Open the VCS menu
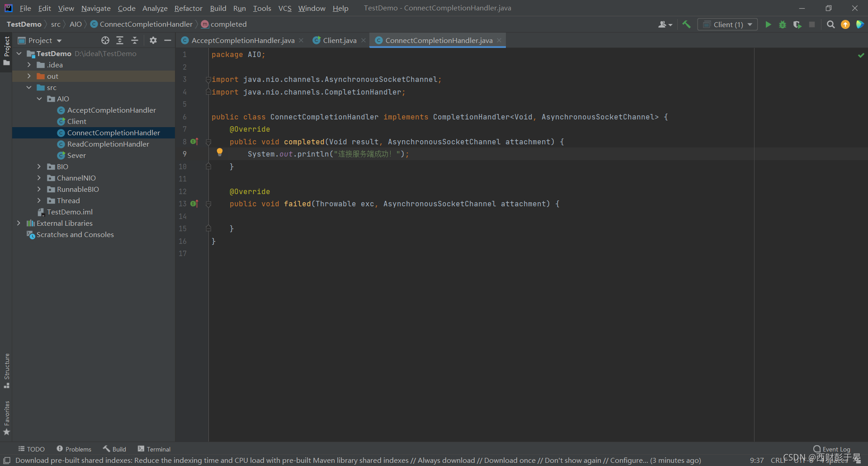The height and width of the screenshot is (466, 868). click(x=285, y=8)
